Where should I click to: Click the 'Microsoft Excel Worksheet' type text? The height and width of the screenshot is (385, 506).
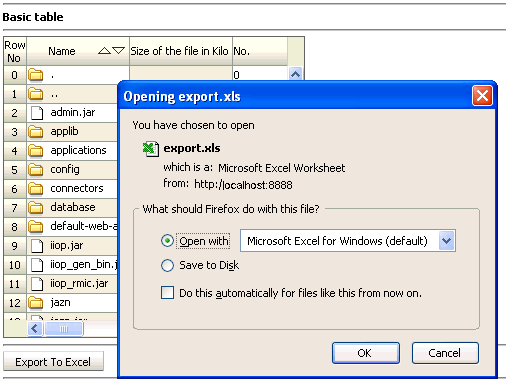pyautogui.click(x=282, y=168)
